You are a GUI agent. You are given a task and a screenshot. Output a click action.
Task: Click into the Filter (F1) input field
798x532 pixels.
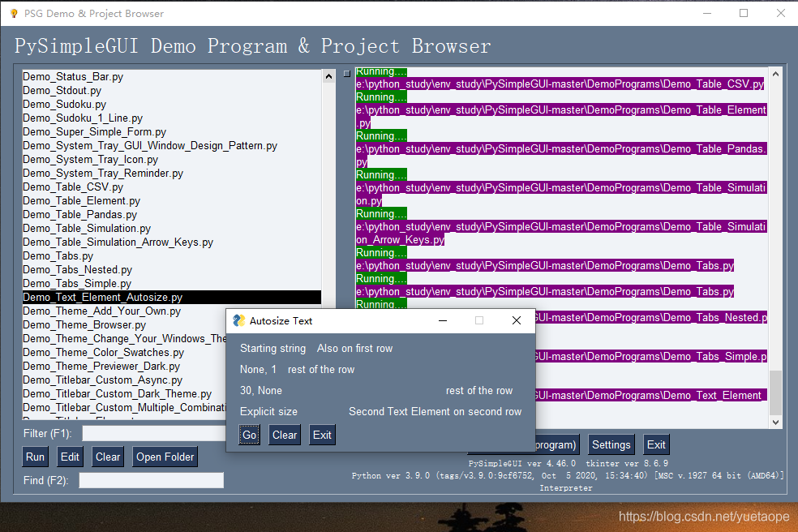coord(154,433)
